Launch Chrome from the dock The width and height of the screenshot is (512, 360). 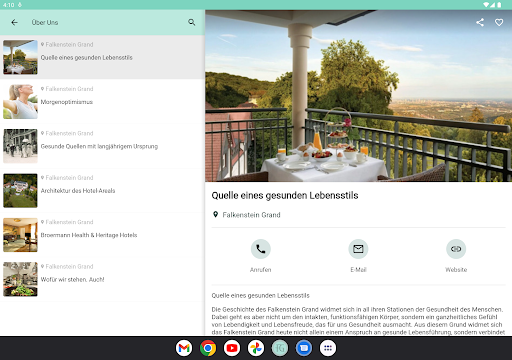(208, 348)
